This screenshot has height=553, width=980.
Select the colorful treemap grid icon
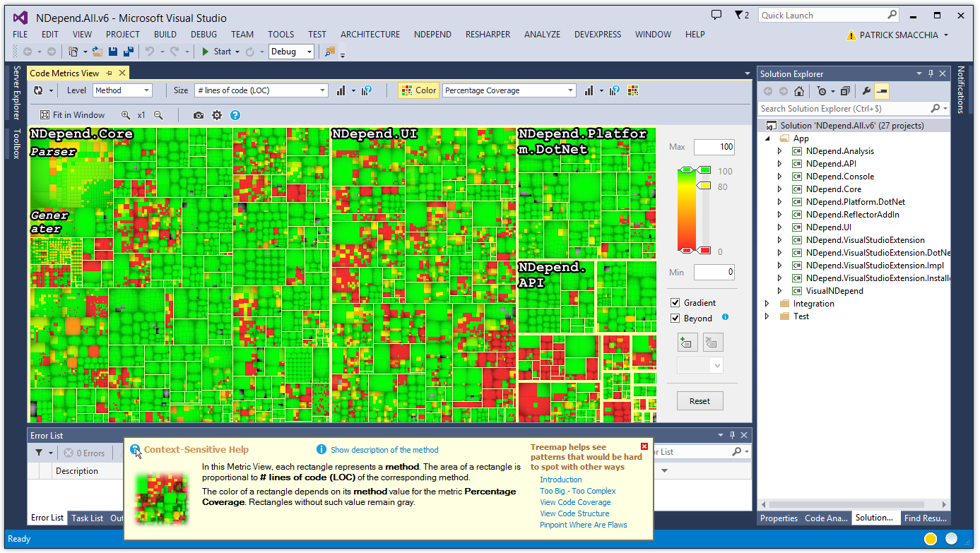coord(633,90)
